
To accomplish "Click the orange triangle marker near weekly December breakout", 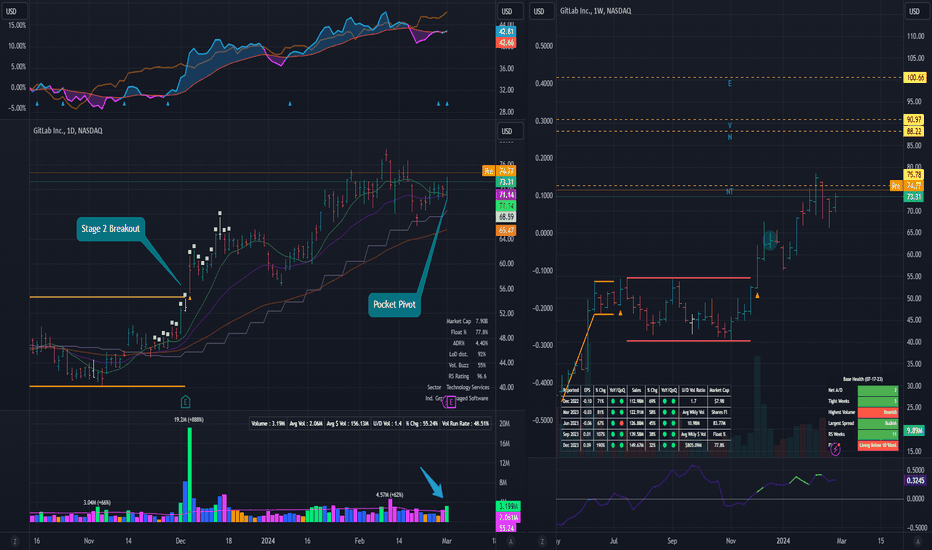I will tap(757, 295).
